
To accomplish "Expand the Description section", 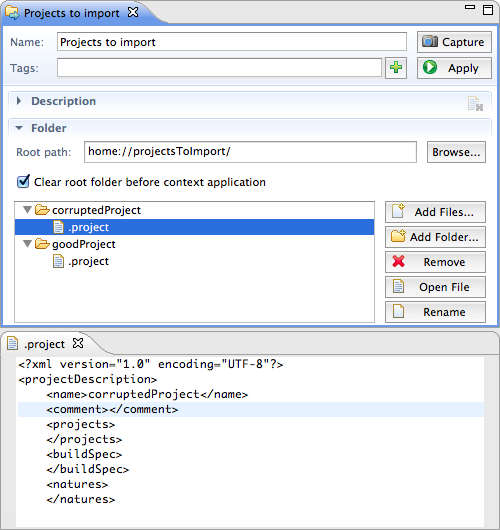I will coord(19,101).
